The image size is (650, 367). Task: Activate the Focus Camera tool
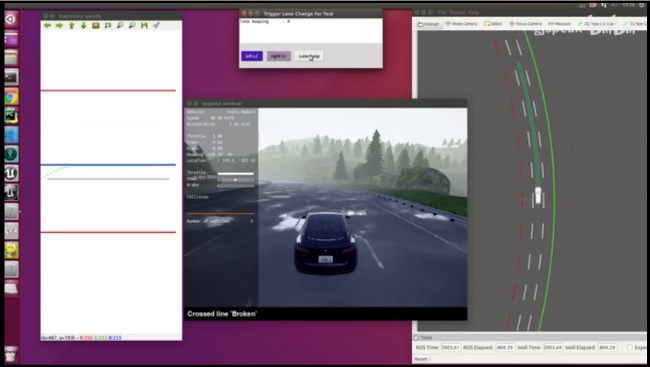click(525, 24)
